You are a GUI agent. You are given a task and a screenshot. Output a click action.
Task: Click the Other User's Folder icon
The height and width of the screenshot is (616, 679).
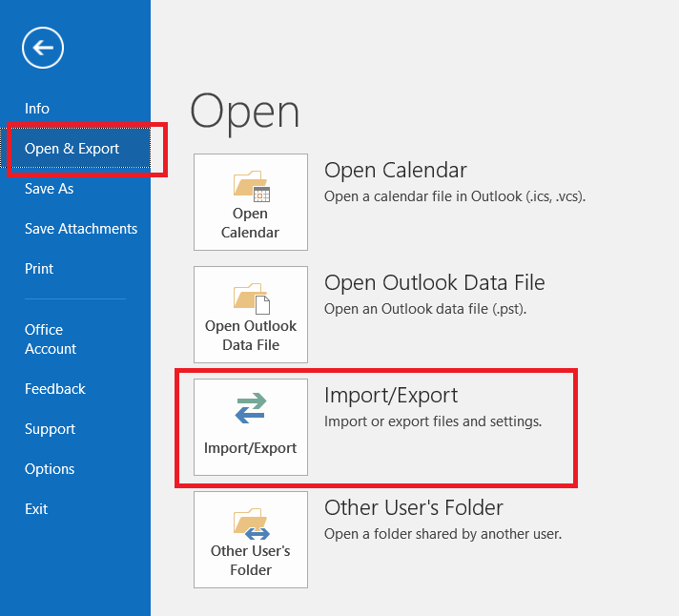[x=251, y=524]
